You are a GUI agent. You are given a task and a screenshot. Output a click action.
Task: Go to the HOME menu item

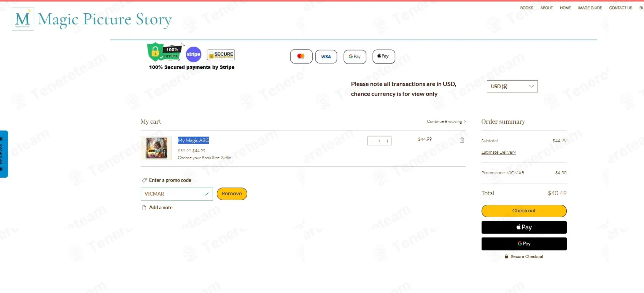(x=565, y=8)
